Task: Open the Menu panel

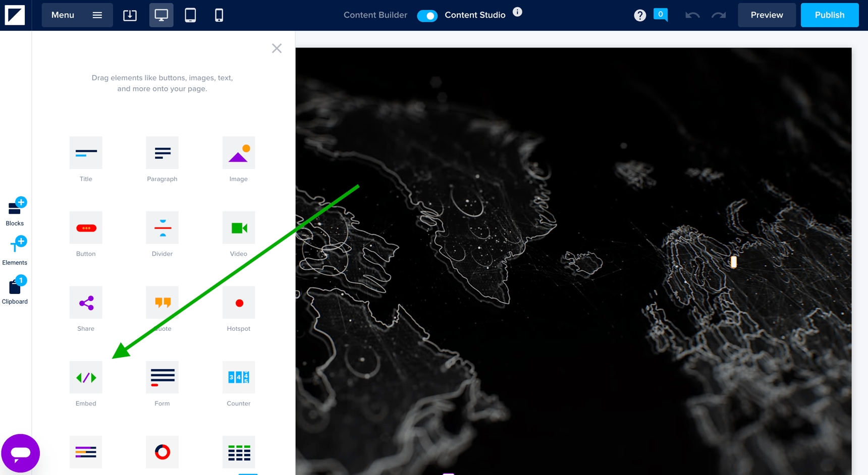Action: coord(77,15)
